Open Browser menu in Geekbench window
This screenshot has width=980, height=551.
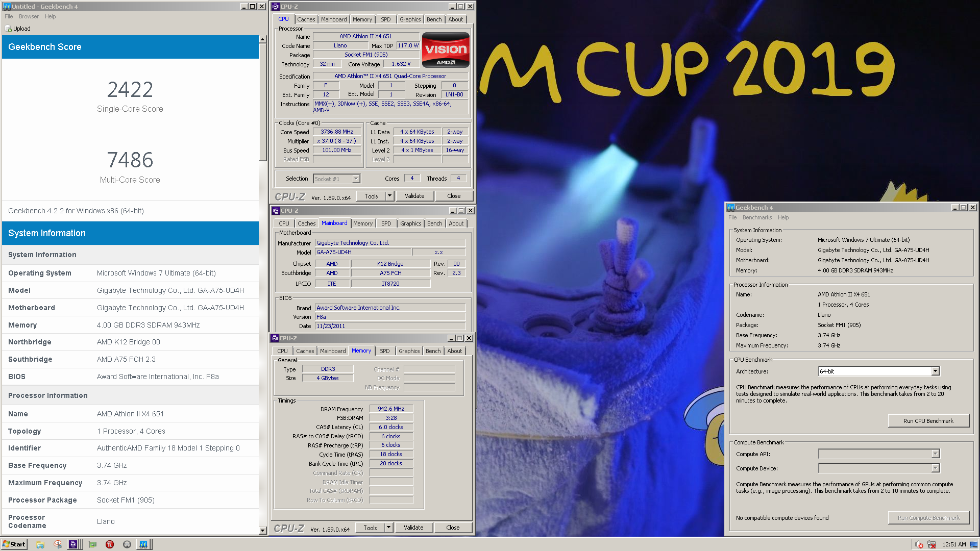pos(29,16)
